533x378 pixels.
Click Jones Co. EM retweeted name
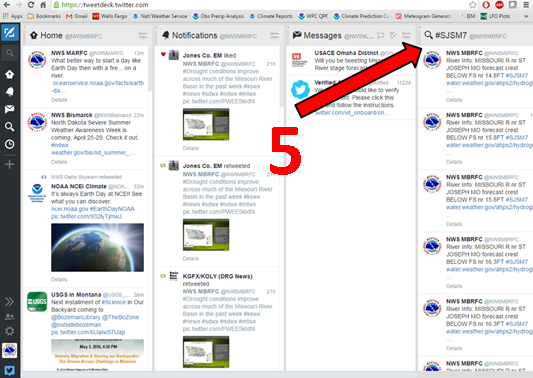(202, 166)
